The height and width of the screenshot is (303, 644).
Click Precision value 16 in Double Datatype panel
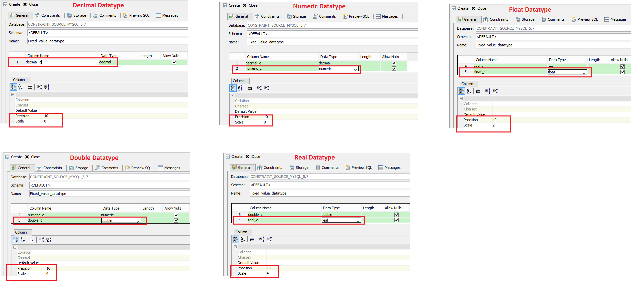pos(48,268)
